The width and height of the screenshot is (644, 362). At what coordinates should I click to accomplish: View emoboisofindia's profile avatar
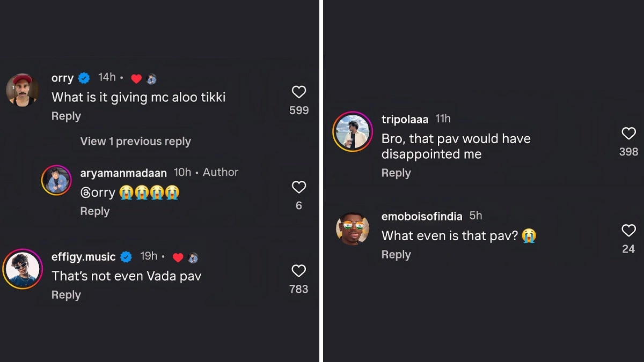tap(353, 228)
